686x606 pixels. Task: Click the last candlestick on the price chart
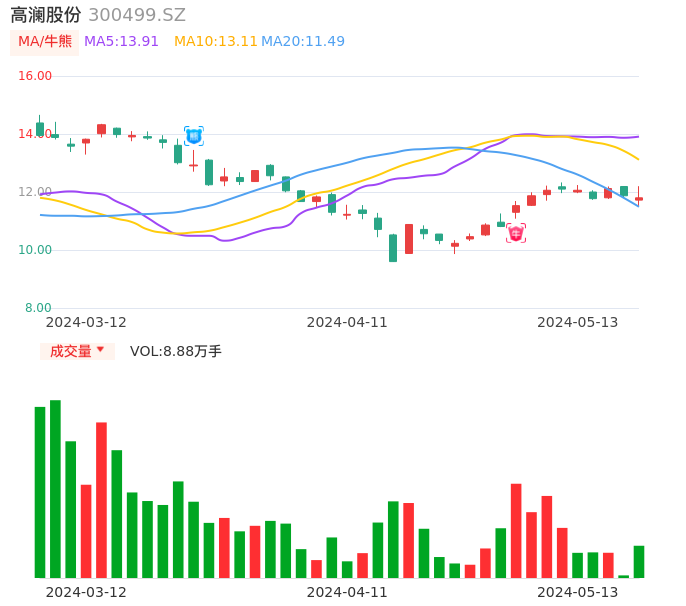click(639, 198)
